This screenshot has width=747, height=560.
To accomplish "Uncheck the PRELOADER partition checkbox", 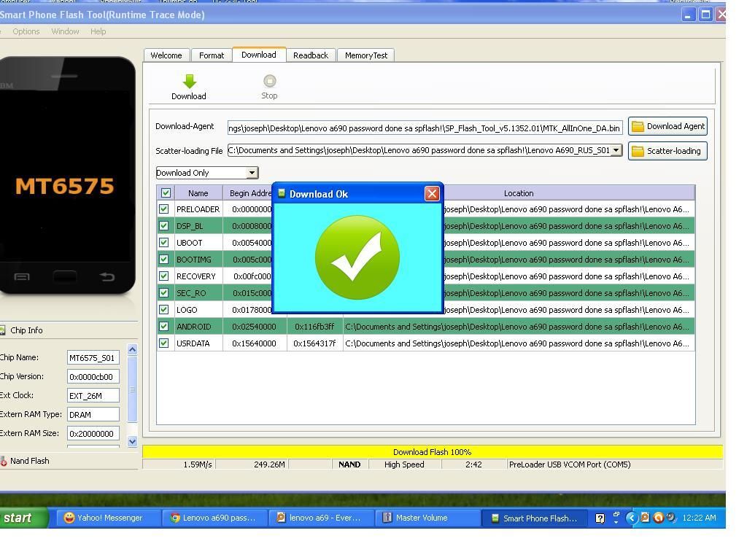I will tap(164, 209).
